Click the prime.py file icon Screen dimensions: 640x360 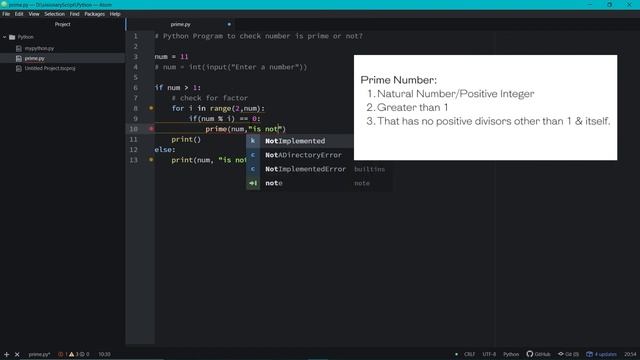tap(19, 58)
